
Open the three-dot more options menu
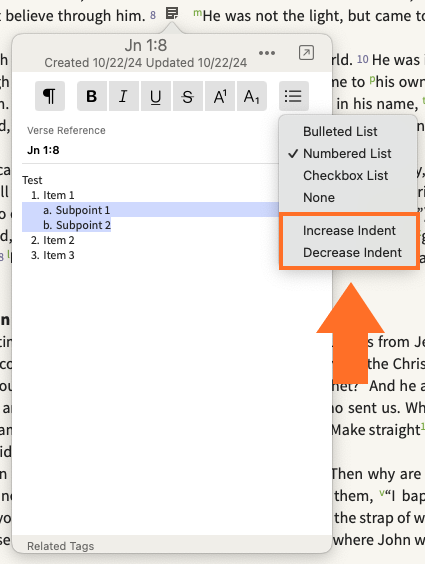(267, 53)
